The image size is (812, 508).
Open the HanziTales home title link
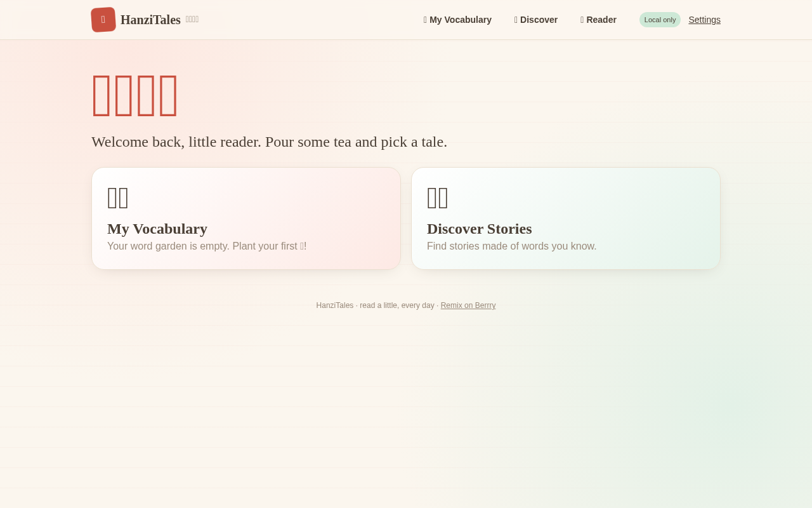pyautogui.click(x=150, y=20)
